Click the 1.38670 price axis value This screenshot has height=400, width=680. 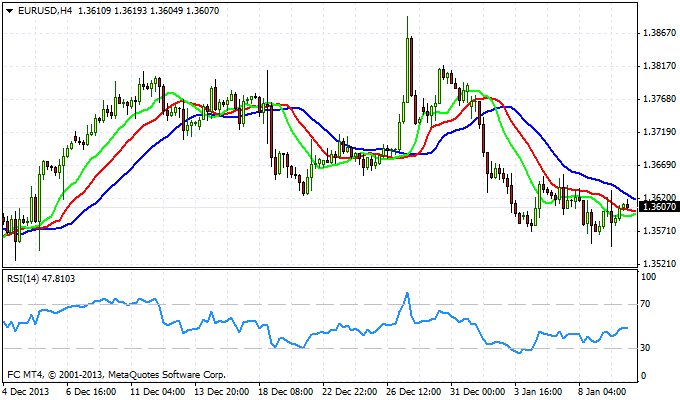pos(659,33)
